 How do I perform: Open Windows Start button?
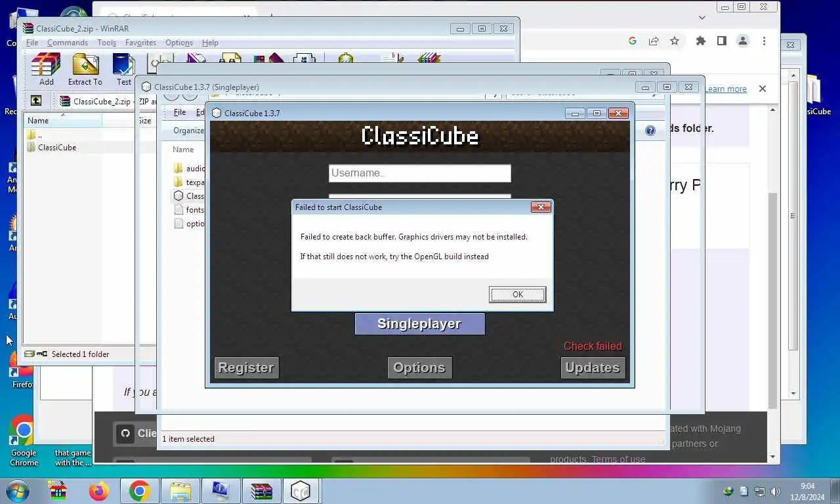17,491
